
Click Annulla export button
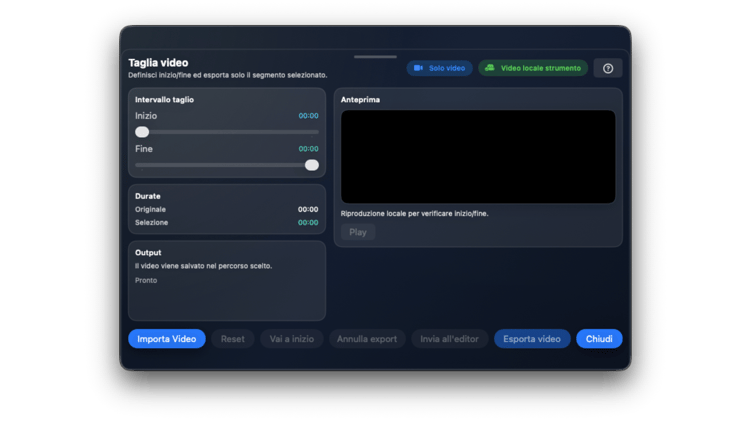(x=367, y=339)
